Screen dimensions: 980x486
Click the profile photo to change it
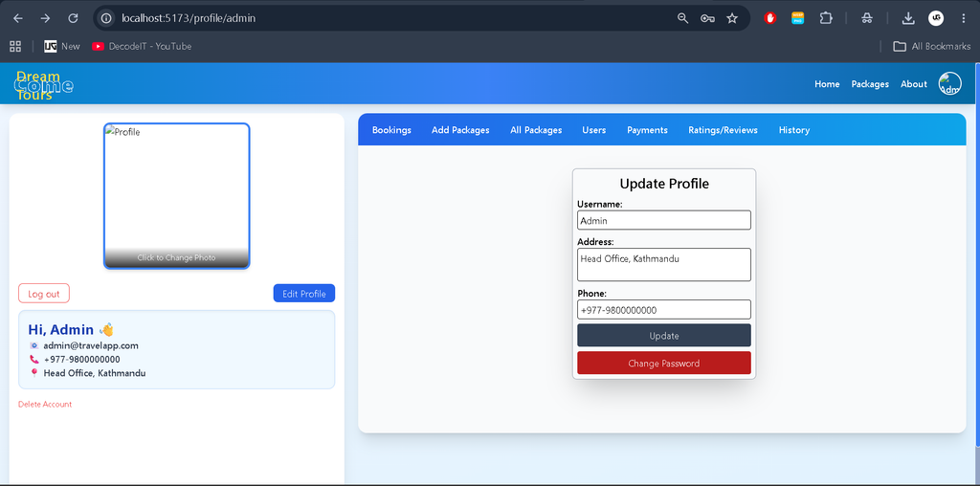(x=177, y=196)
